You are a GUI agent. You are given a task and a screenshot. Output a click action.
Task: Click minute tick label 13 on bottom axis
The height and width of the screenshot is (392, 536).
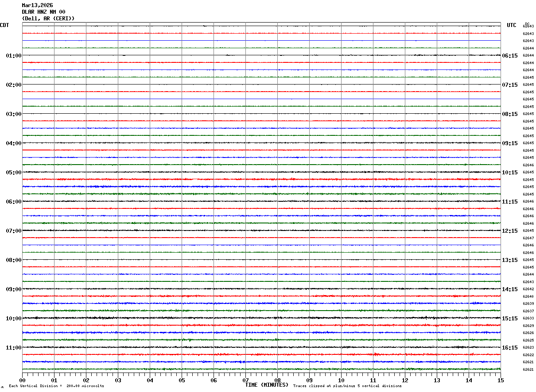click(x=437, y=380)
